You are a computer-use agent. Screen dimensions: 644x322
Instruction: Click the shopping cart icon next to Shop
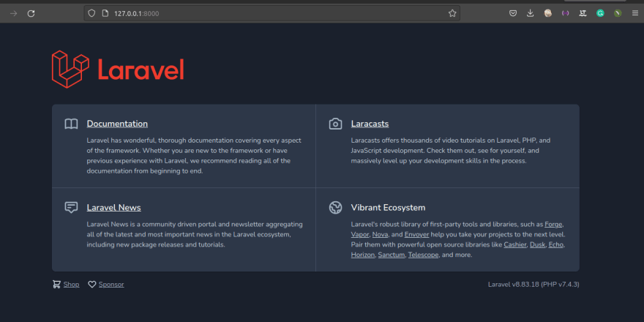click(56, 284)
